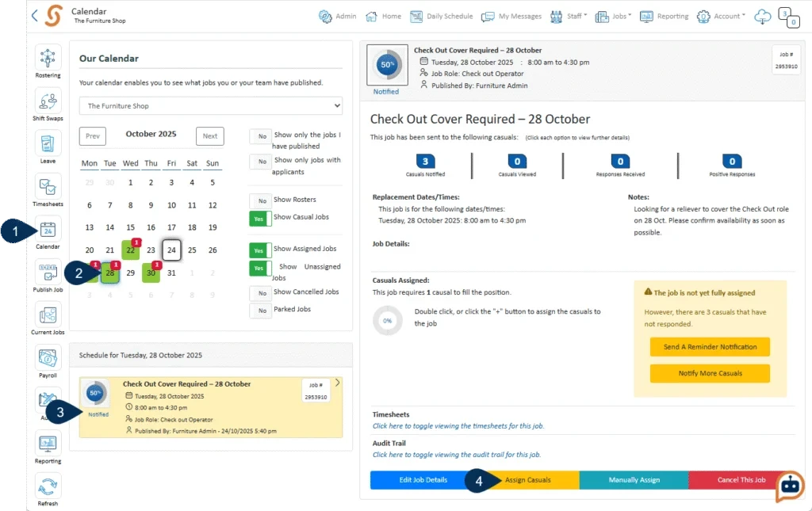Go back with the header arrow

[x=35, y=16]
